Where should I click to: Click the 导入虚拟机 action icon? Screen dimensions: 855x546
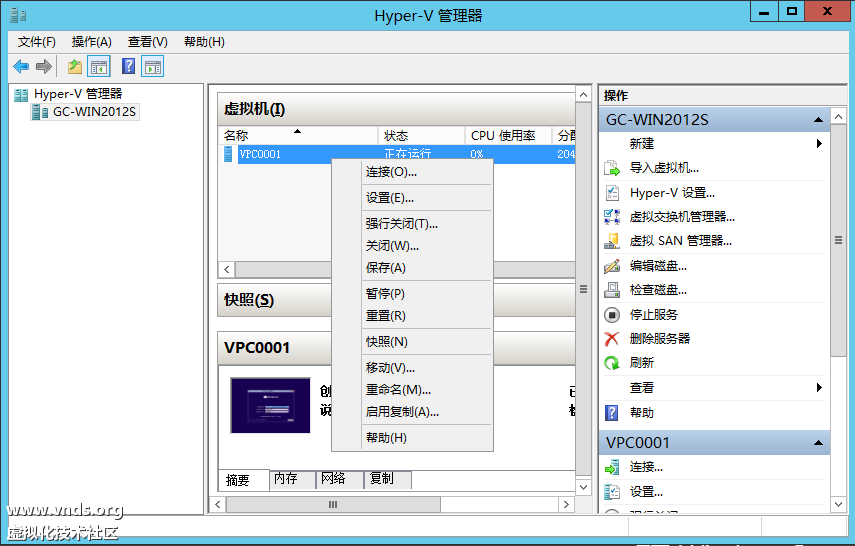612,168
